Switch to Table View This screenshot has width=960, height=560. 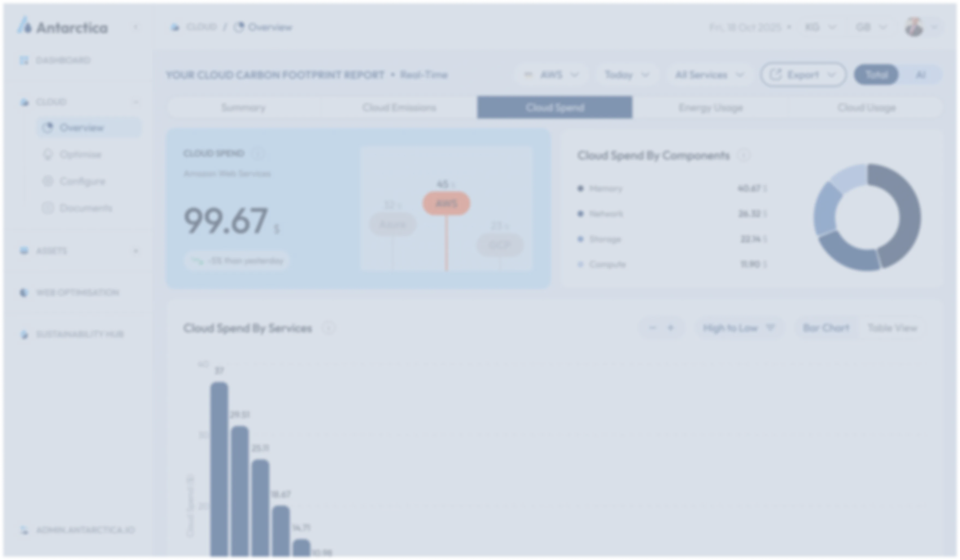click(x=892, y=328)
